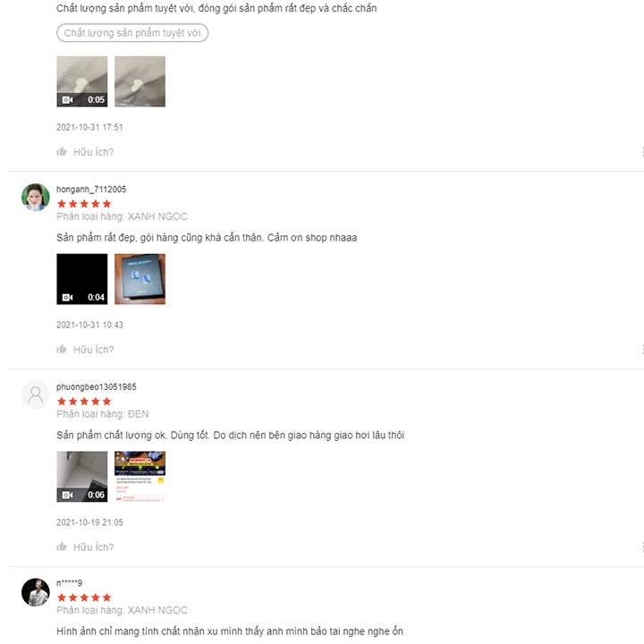The image size is (644, 644).
Task: Filter by tag 'Chất lượng sản phẩm tuyệt vời'
Action: click(132, 33)
